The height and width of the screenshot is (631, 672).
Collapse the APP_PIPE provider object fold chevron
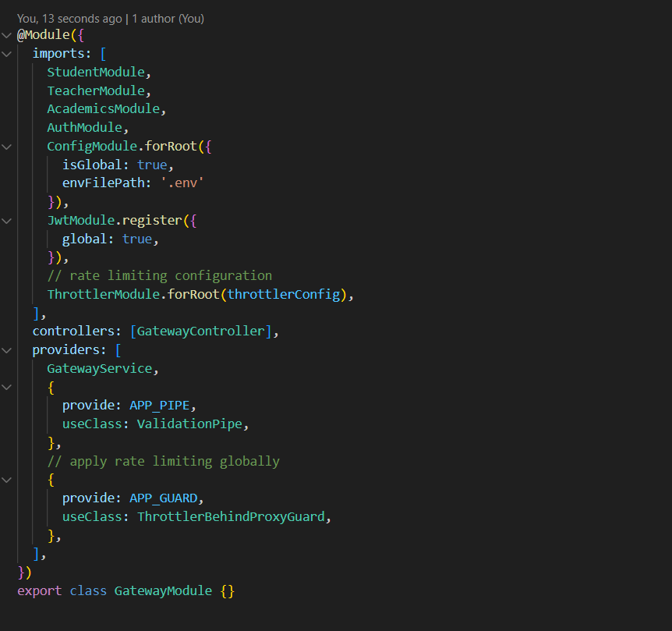click(x=6, y=387)
